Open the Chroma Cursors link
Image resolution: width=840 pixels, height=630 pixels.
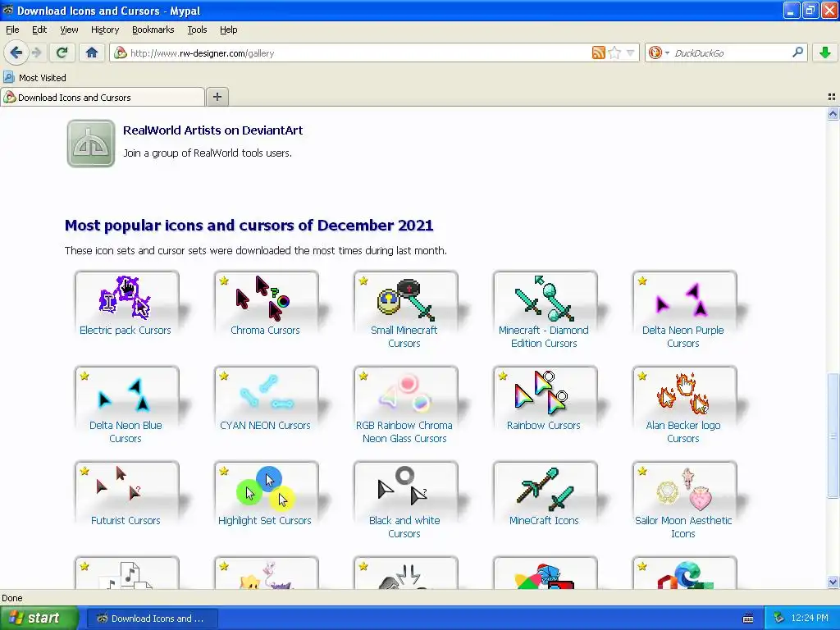tap(265, 331)
